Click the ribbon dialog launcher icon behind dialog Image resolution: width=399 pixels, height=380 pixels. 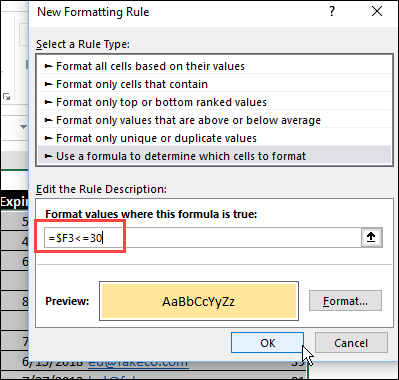pyautogui.click(x=7, y=97)
